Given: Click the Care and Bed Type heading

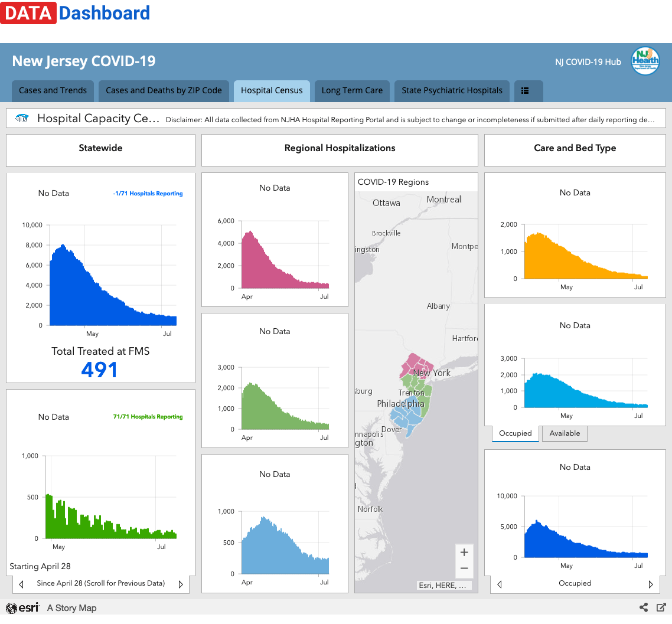Looking at the screenshot, I should [575, 148].
